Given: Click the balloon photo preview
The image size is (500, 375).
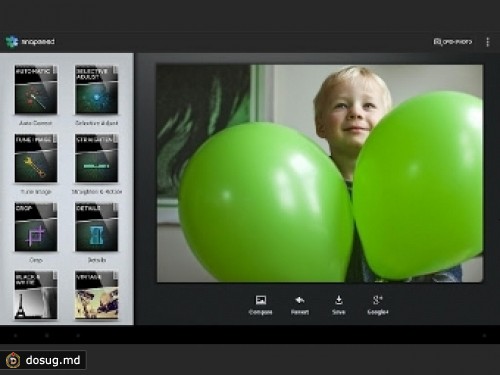Looking at the screenshot, I should click(x=320, y=173).
